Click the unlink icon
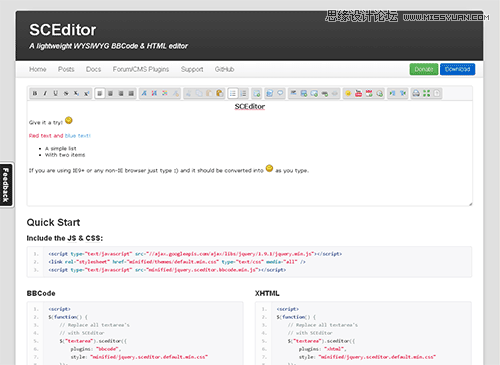Image resolution: width=500 pixels, height=365 pixels. click(335, 93)
